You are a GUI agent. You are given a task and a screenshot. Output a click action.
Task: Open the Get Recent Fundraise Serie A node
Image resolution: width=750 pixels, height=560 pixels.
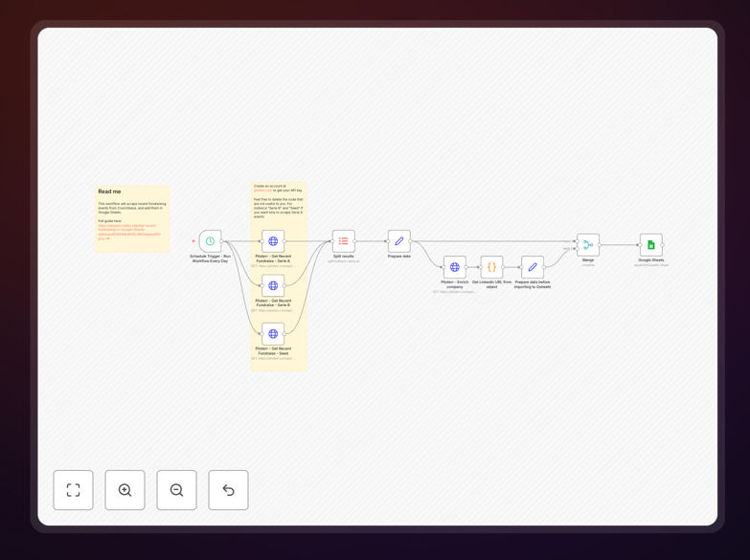pos(273,241)
